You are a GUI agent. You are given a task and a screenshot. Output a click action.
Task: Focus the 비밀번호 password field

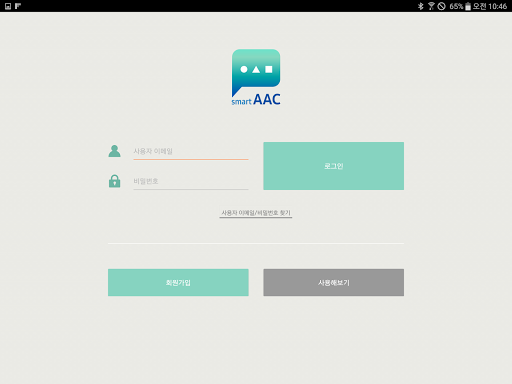click(x=191, y=182)
